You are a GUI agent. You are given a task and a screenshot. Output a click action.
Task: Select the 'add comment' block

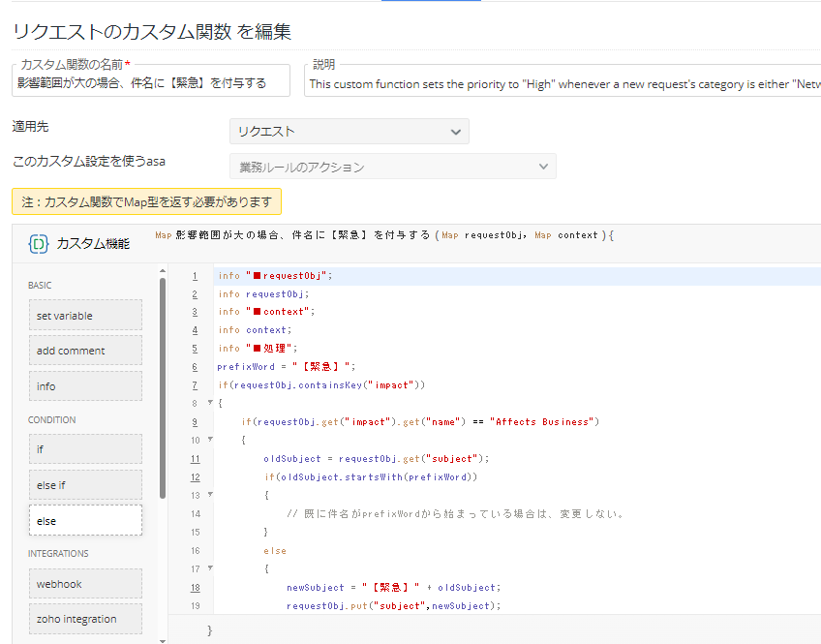[85, 351]
